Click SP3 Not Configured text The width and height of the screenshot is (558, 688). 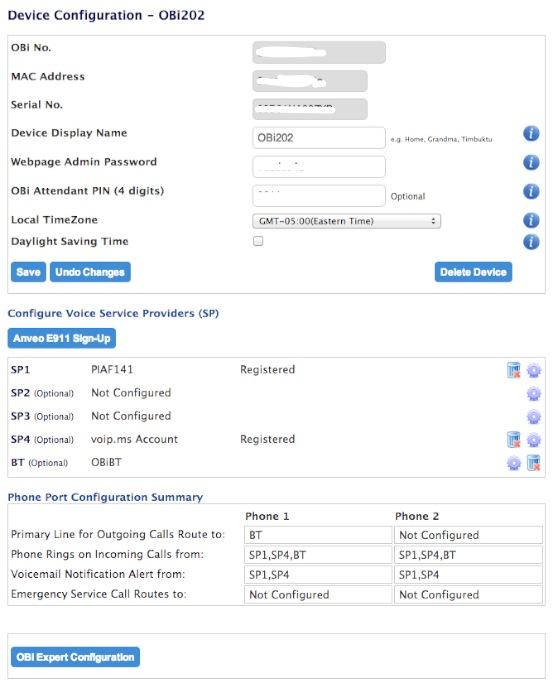[131, 416]
